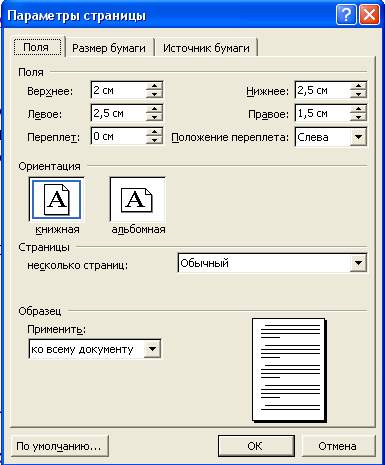Select the альбомная landscape orientation icon

[x=137, y=200]
